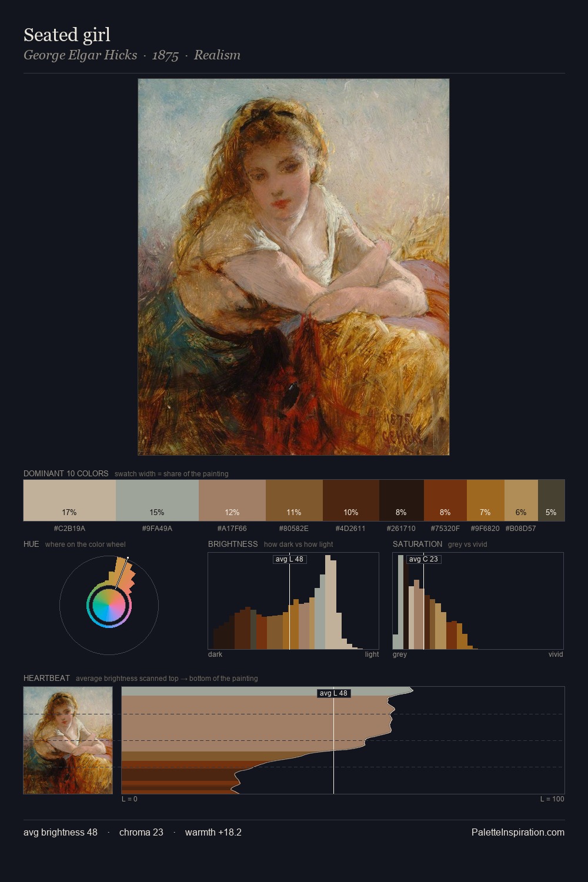Select the '#9F6820' hex code label
The height and width of the screenshot is (882, 588).
coord(486,528)
